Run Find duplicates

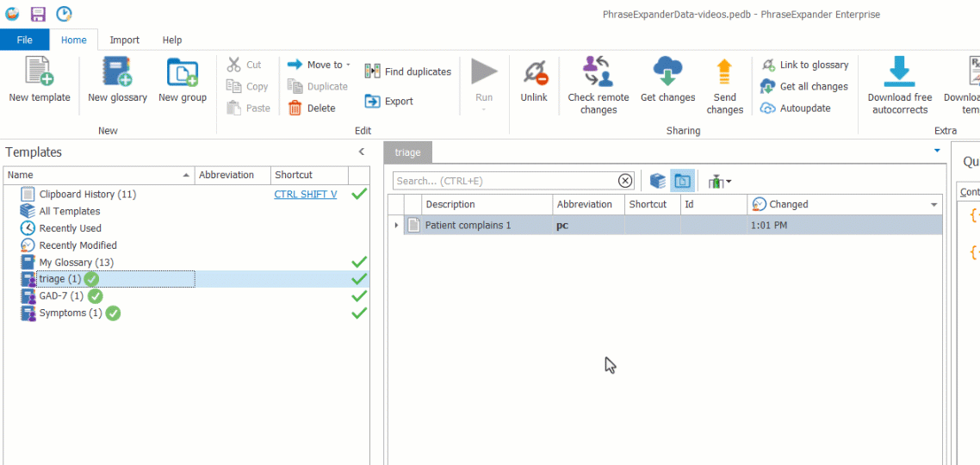[x=407, y=71]
